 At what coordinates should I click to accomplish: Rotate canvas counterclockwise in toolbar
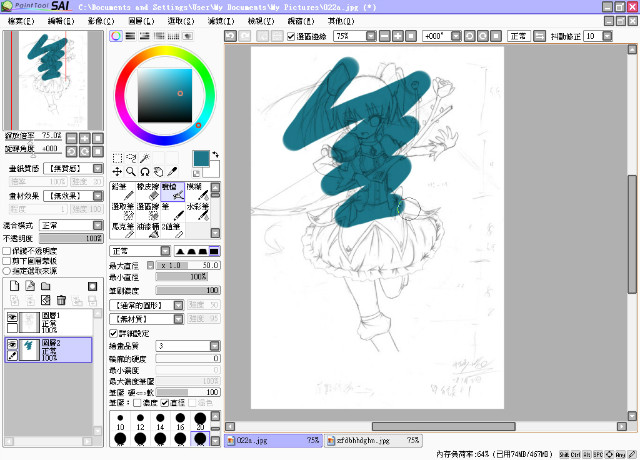(469, 36)
